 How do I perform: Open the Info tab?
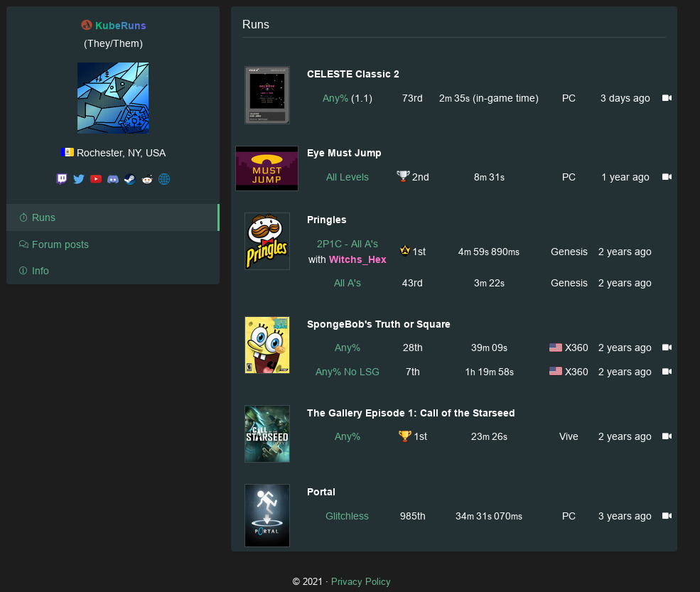click(x=113, y=271)
